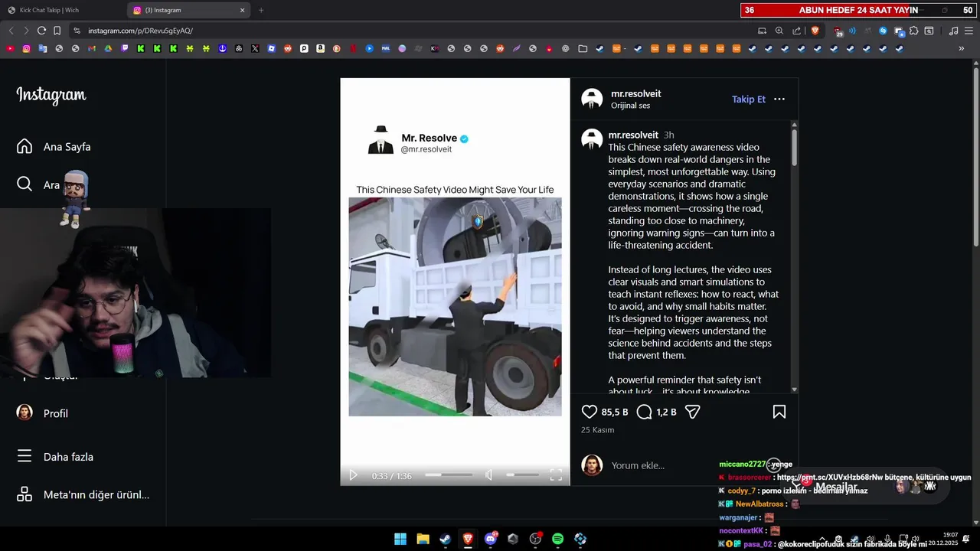Open the music note playlist icon
Image resolution: width=980 pixels, height=551 pixels.
953,31
